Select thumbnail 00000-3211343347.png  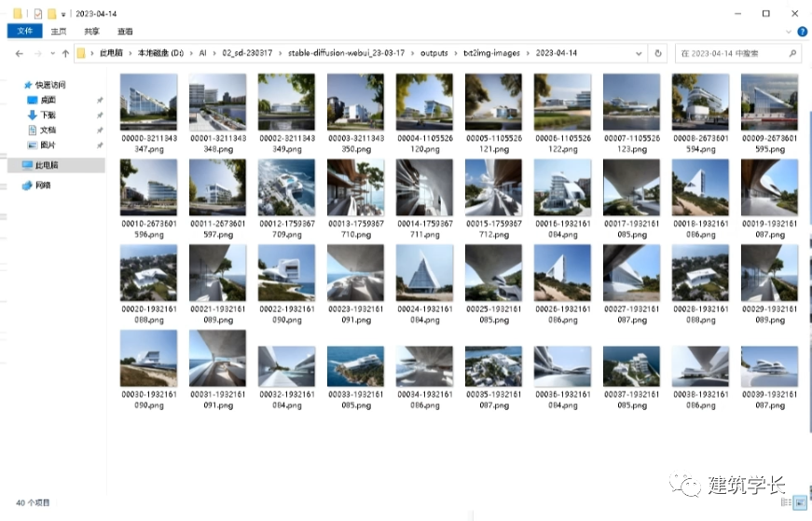(x=148, y=102)
